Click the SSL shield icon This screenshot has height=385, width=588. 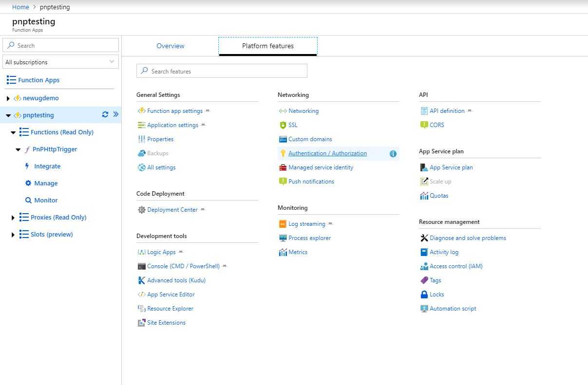pos(283,125)
